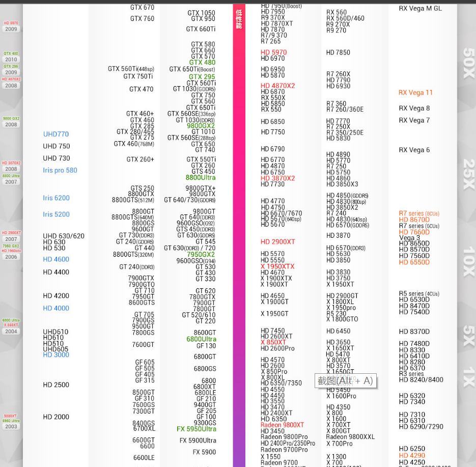Viewport: 476px width, 467px height.
Task: Select the orange HD 4290 entry
Action: (412, 456)
